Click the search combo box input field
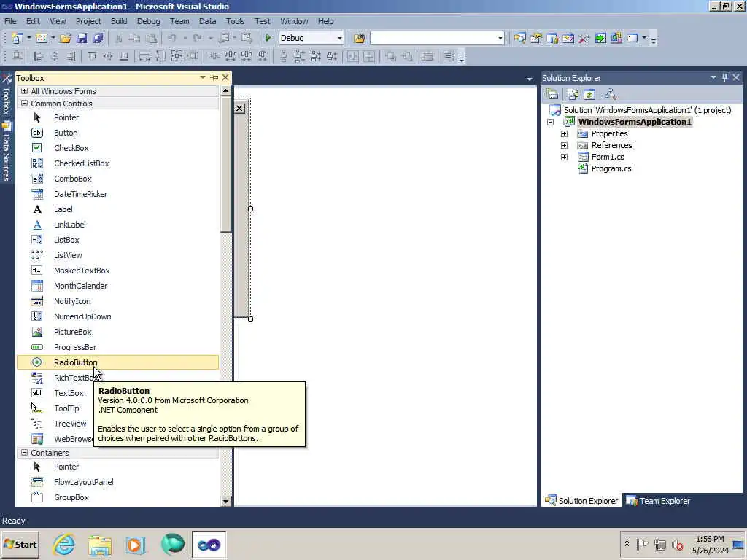 (433, 38)
